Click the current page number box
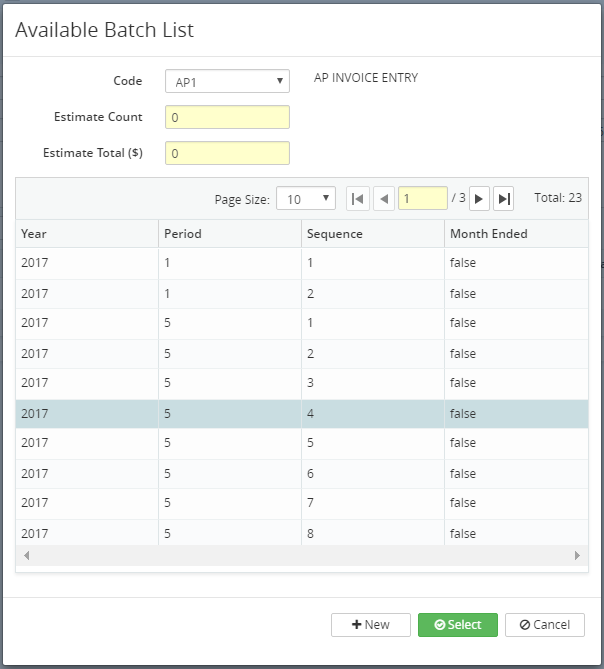 tap(422, 199)
